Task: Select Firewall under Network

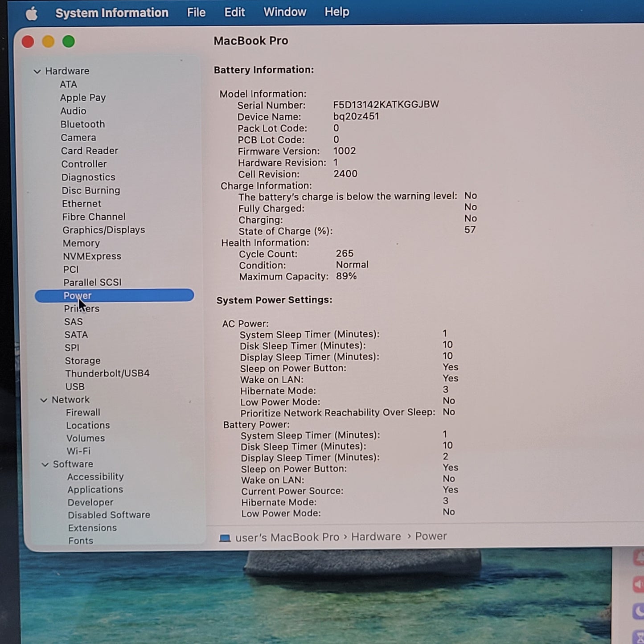Action: pos(83,413)
